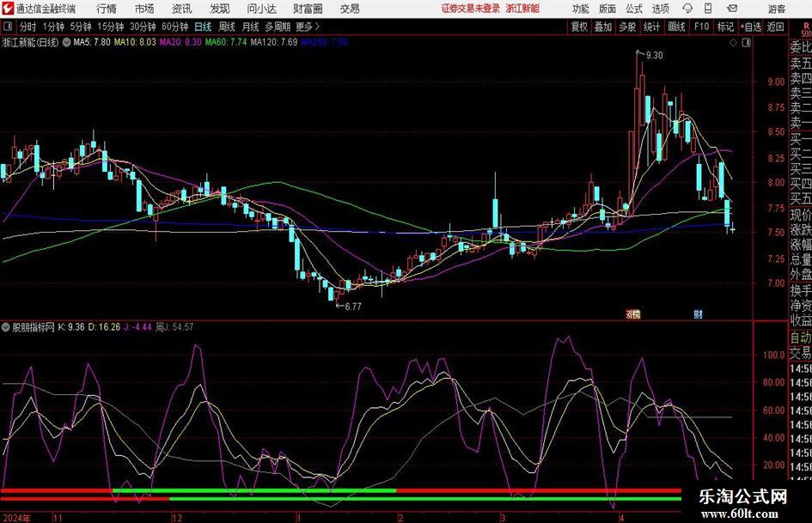The image size is (812, 523).
Task: Open the 多周期 multi-period view
Action: click(x=278, y=27)
